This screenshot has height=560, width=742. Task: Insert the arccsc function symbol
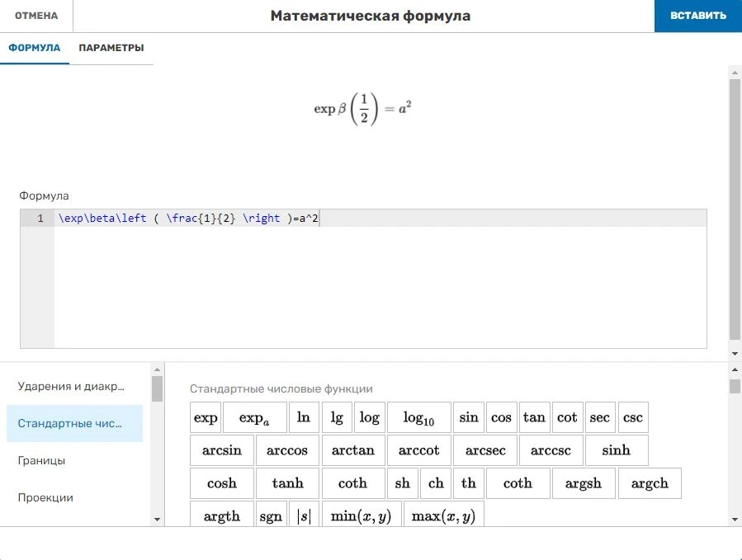click(551, 450)
